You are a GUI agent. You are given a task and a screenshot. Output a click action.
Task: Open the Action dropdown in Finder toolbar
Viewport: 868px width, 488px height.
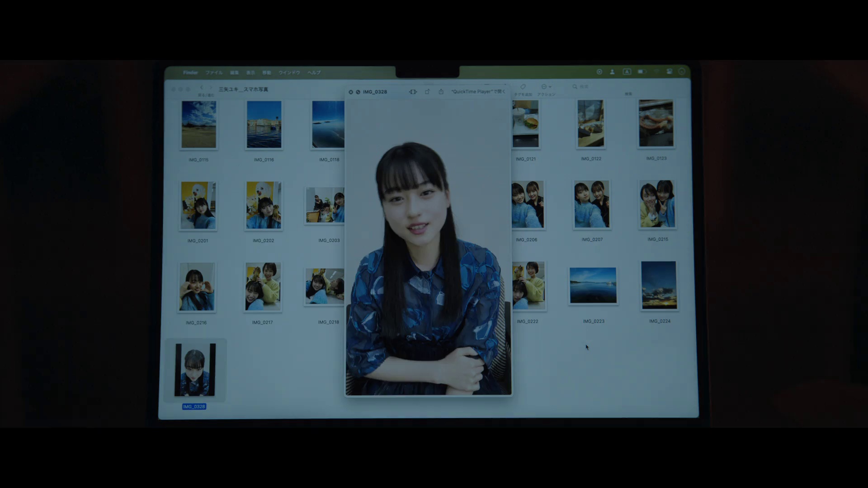546,87
